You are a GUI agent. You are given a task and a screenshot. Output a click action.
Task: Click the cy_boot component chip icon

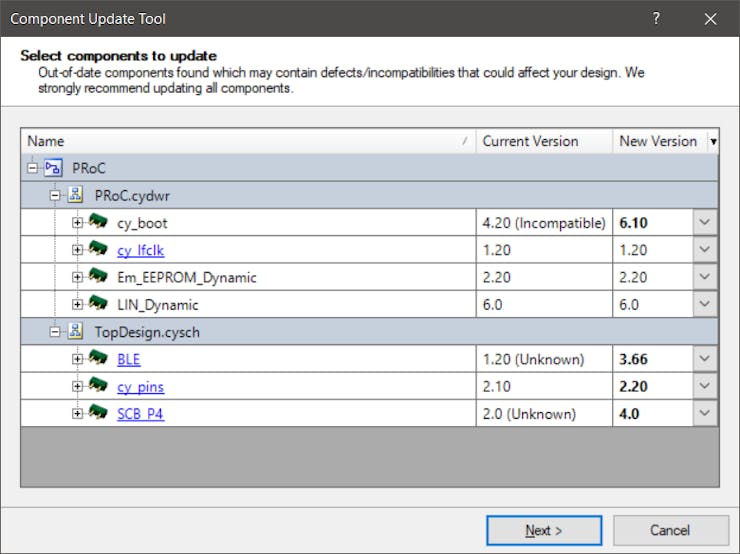pos(98,222)
